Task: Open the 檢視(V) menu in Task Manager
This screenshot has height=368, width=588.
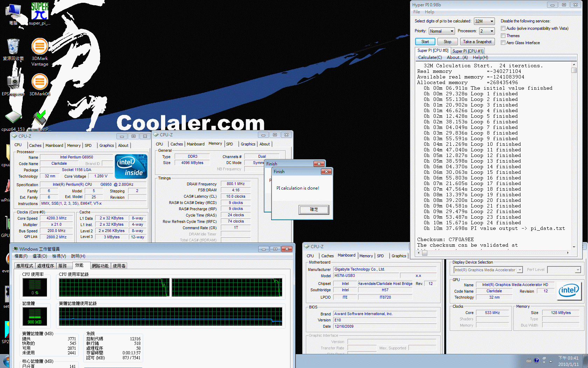Action: [59, 256]
